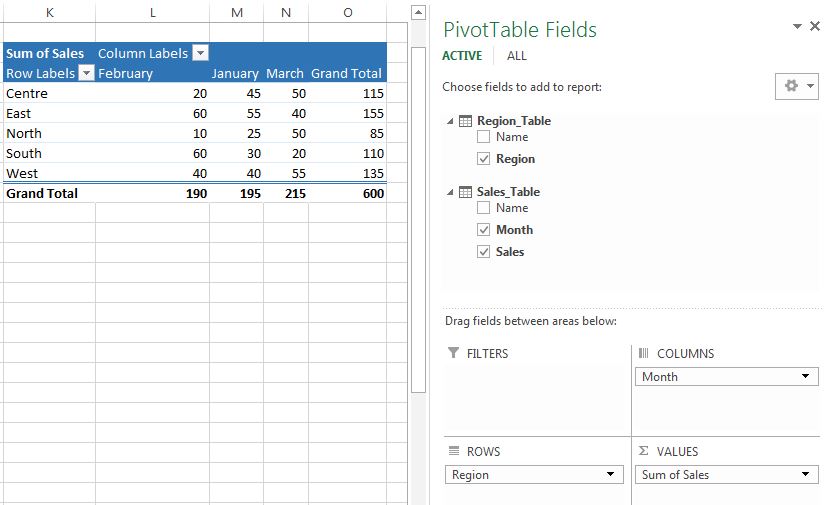The height and width of the screenshot is (505, 831).
Task: Close the PivotTable Fields pane
Action: tap(815, 26)
